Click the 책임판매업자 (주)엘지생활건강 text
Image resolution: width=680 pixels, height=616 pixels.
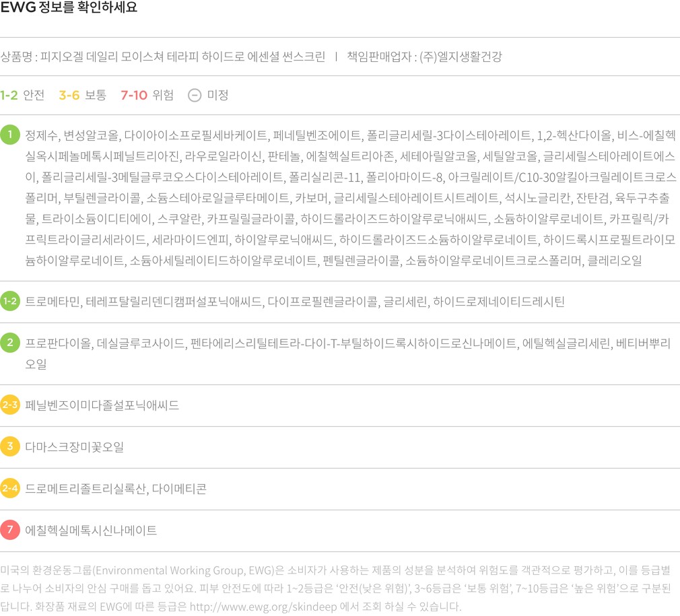424,57
